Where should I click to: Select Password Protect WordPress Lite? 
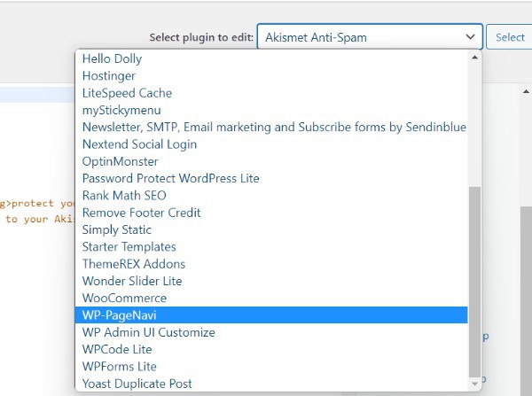pyautogui.click(x=271, y=178)
